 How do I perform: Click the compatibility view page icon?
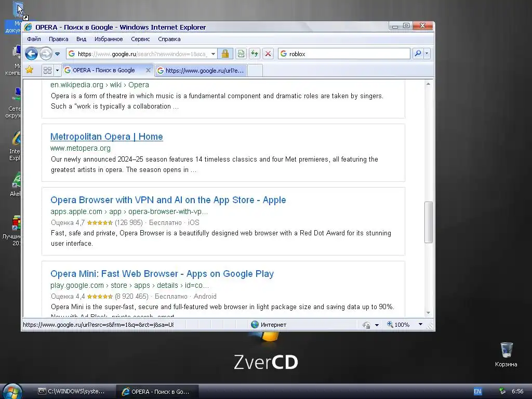241,54
